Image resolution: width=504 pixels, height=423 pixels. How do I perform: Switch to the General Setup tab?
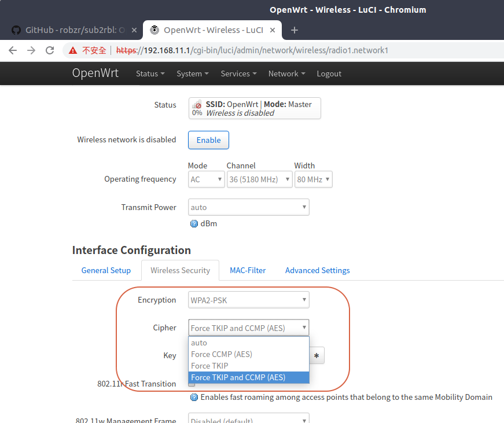coord(106,270)
